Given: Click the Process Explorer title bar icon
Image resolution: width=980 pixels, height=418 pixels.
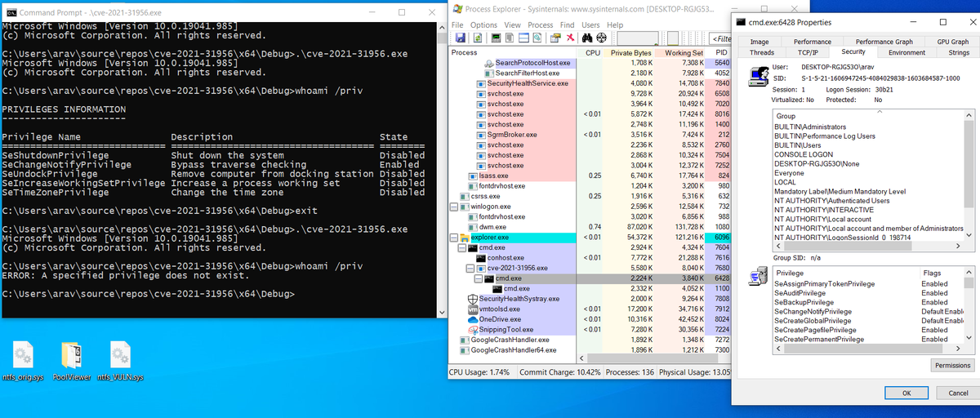Looking at the screenshot, I should [457, 9].
